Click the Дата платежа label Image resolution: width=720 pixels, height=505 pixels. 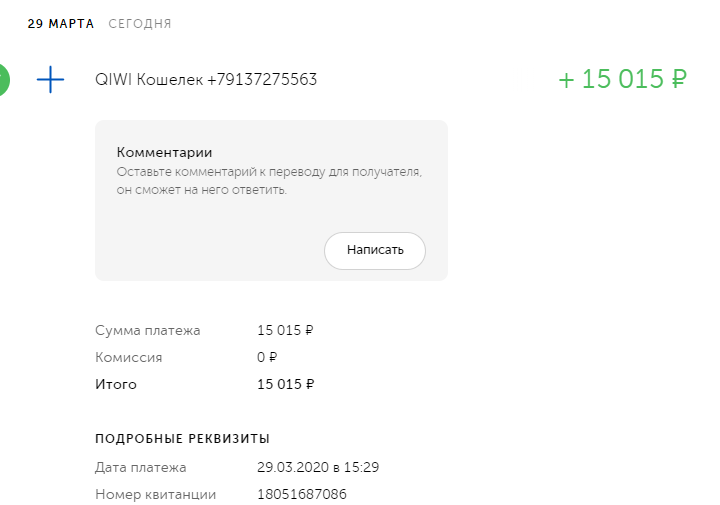(x=141, y=467)
